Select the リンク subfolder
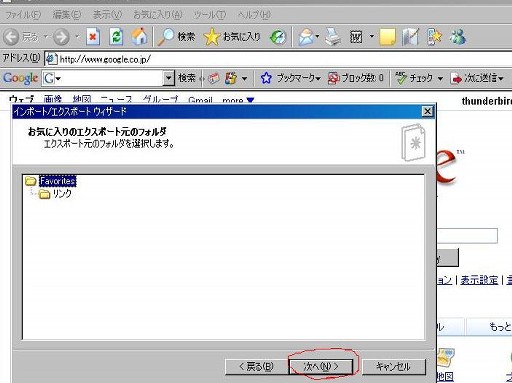512x383 pixels. tap(62, 194)
